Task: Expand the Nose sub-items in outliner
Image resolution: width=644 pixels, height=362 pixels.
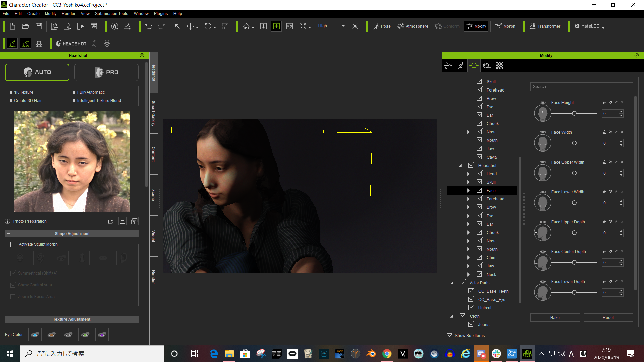Action: pos(468,240)
